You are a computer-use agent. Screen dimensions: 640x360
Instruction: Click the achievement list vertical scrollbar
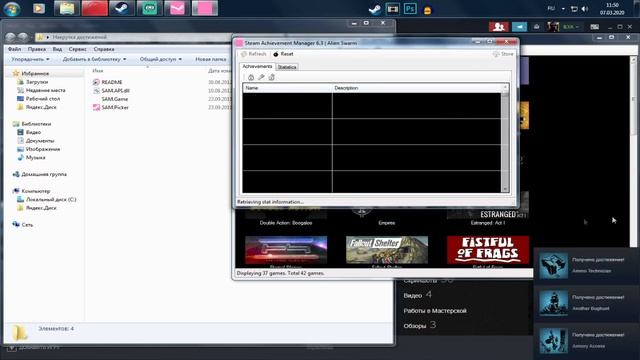(505, 139)
